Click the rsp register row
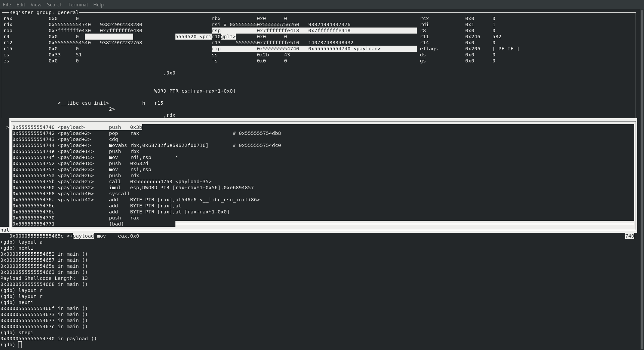Image resolution: width=644 pixels, height=350 pixels. 314,31
